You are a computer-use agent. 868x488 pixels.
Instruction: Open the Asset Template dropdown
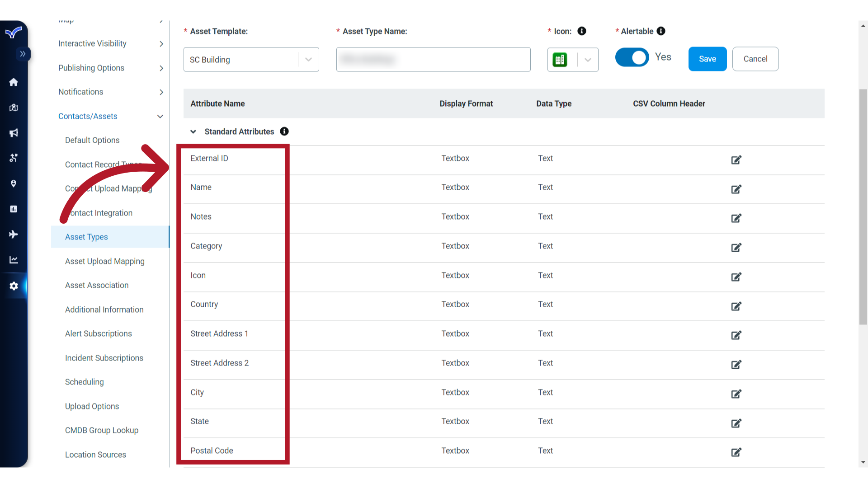click(308, 59)
